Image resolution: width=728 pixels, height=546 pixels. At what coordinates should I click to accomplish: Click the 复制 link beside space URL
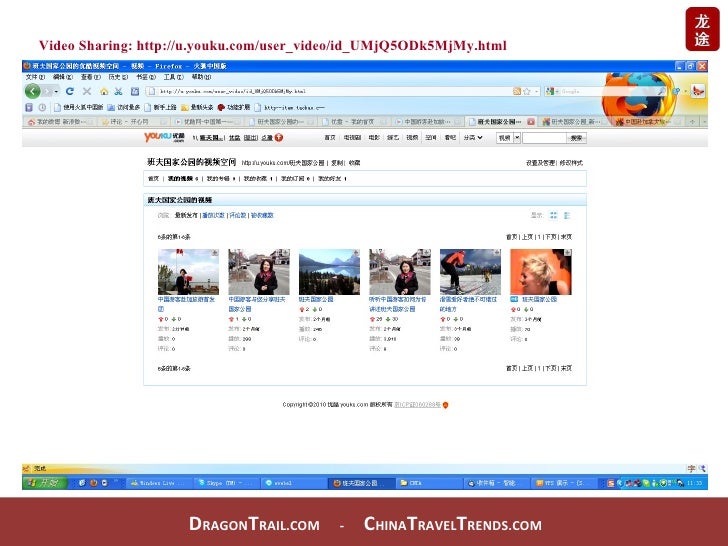[337, 163]
